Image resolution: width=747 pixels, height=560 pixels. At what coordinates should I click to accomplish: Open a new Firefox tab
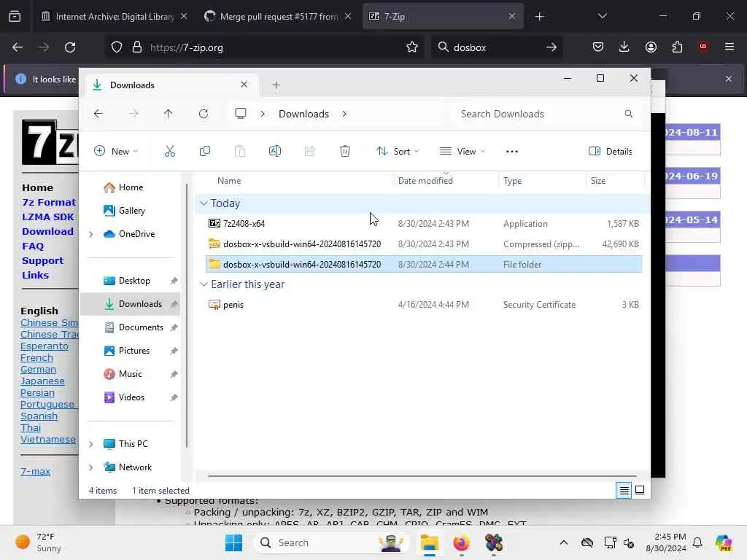539,17
